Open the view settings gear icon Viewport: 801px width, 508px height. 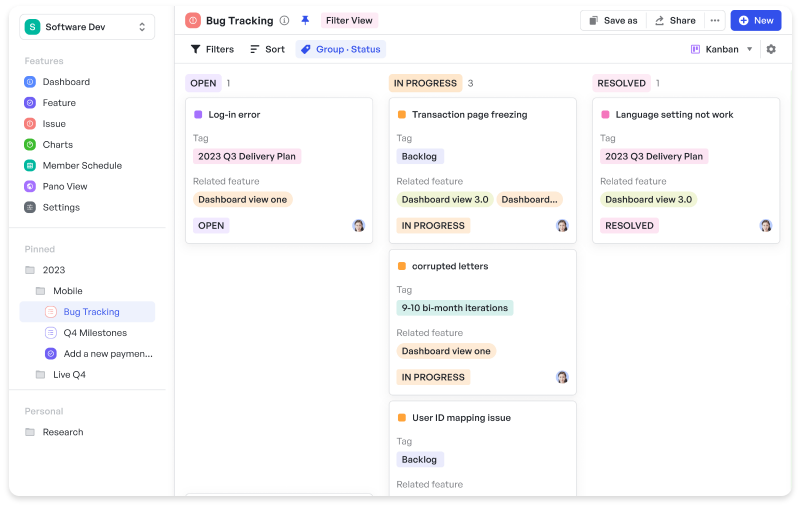tap(771, 49)
